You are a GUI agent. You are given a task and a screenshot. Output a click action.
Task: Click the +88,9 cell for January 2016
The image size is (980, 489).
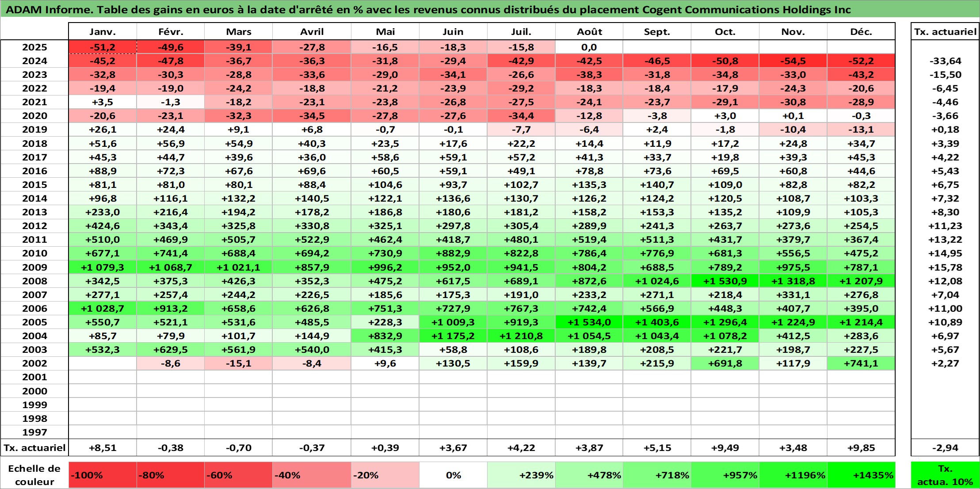coord(103,171)
